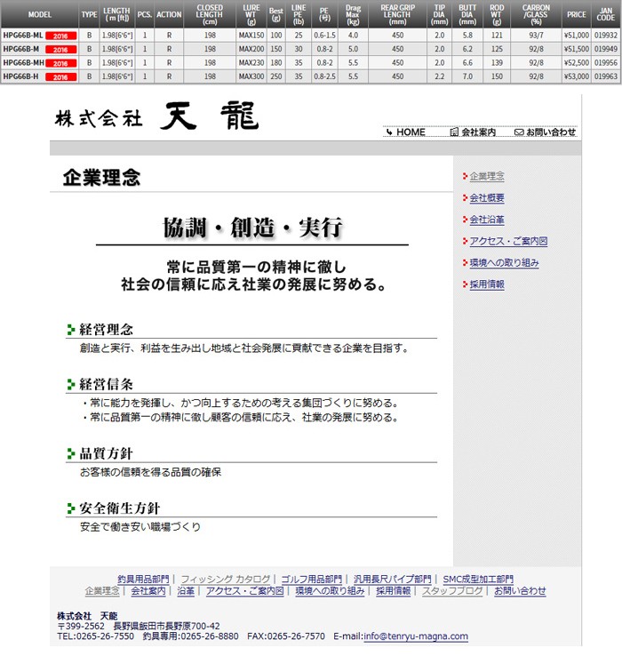
Task: Click lure weight cell MAX300
Action: point(251,76)
